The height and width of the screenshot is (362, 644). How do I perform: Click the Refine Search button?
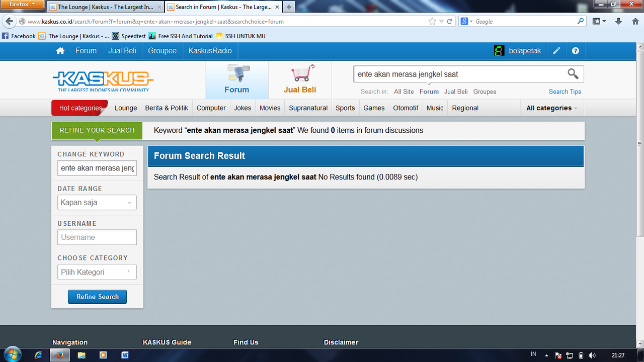click(x=97, y=297)
